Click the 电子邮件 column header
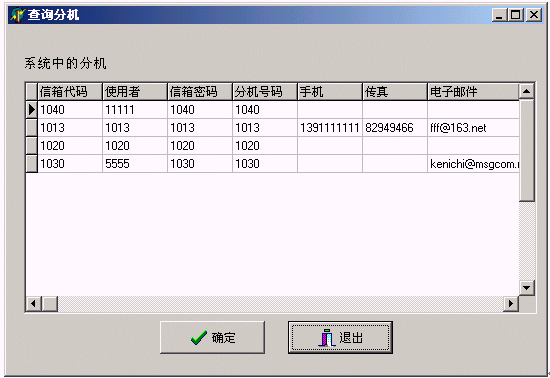Viewport: 550px width, 378px height. click(x=473, y=92)
